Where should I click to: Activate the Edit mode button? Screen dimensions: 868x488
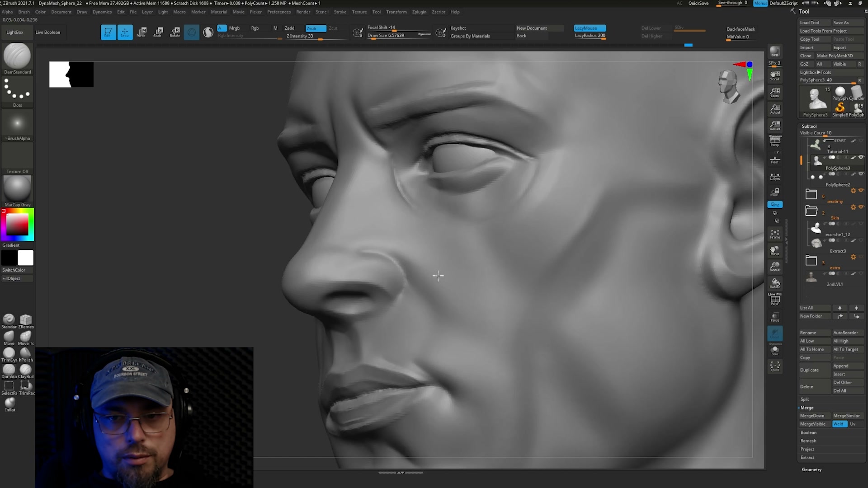pyautogui.click(x=108, y=32)
